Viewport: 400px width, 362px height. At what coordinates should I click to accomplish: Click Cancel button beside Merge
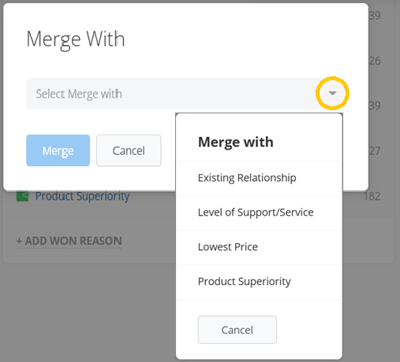(x=129, y=150)
